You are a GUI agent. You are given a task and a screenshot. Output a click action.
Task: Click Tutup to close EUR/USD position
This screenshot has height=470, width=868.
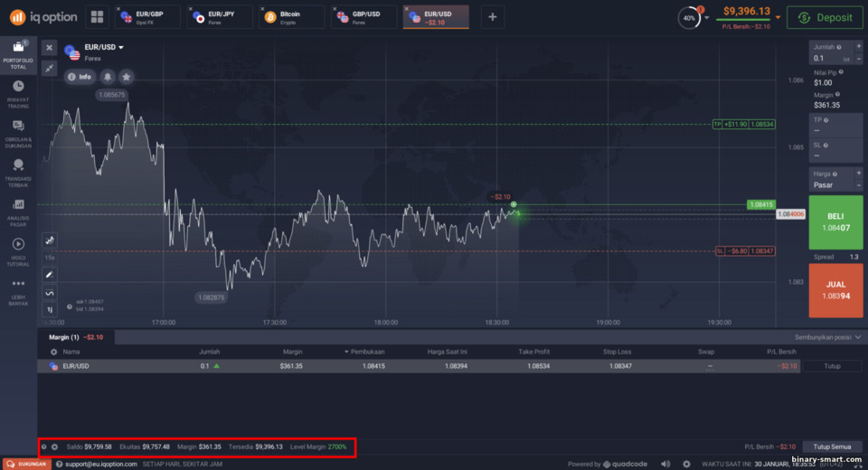point(832,366)
